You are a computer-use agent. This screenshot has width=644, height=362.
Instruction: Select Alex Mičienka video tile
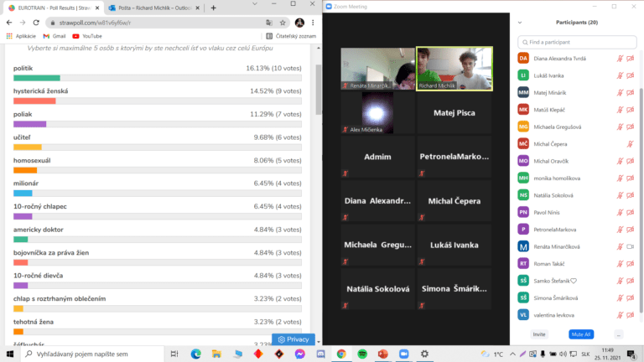tap(377, 113)
